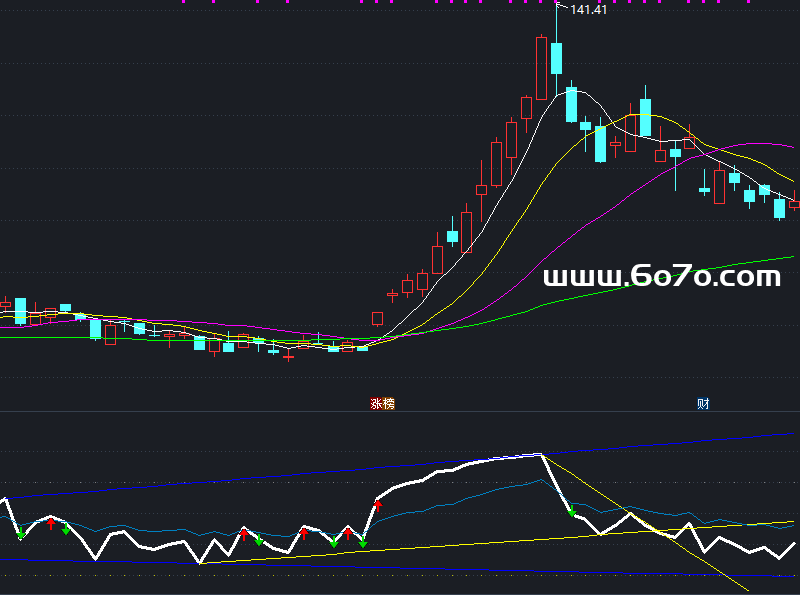Viewport: 800px width, 595px height.
Task: Click the www.6o7o.com watermark link
Action: point(662,277)
